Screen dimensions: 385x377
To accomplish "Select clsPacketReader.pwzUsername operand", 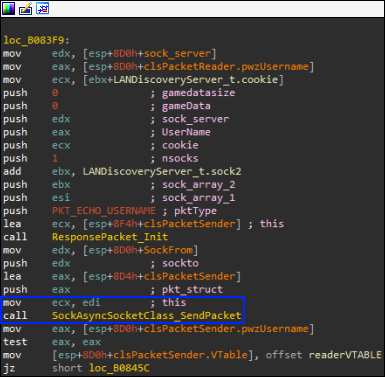I will point(226,66).
